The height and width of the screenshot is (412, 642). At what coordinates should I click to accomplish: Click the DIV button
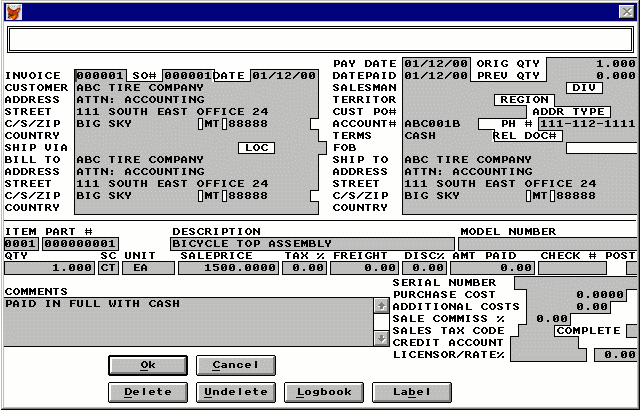tap(584, 88)
